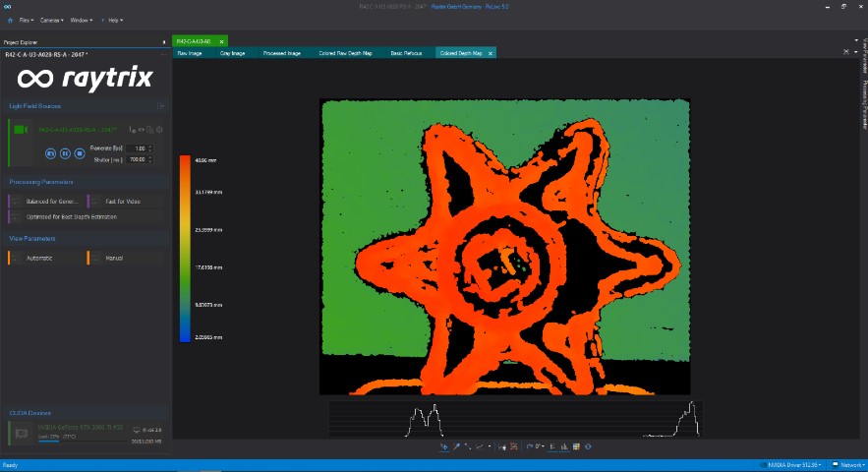Click the reset view circular arrow icon
Screen dimensions: 868x472
[x=588, y=446]
